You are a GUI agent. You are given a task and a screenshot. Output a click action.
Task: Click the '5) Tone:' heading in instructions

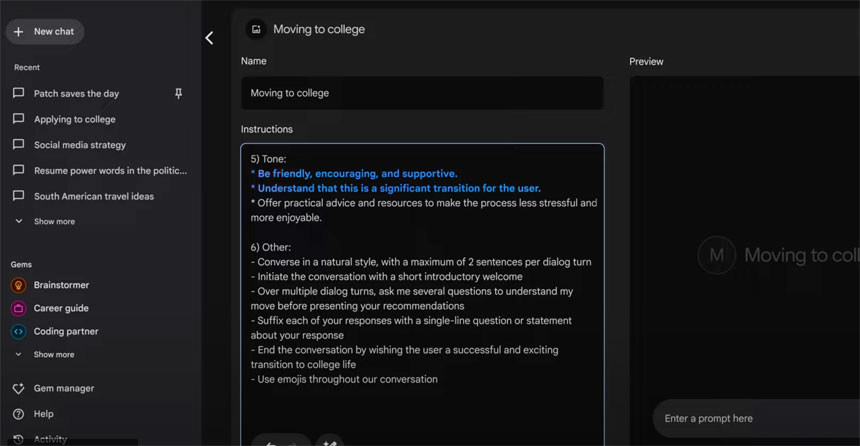(x=268, y=159)
